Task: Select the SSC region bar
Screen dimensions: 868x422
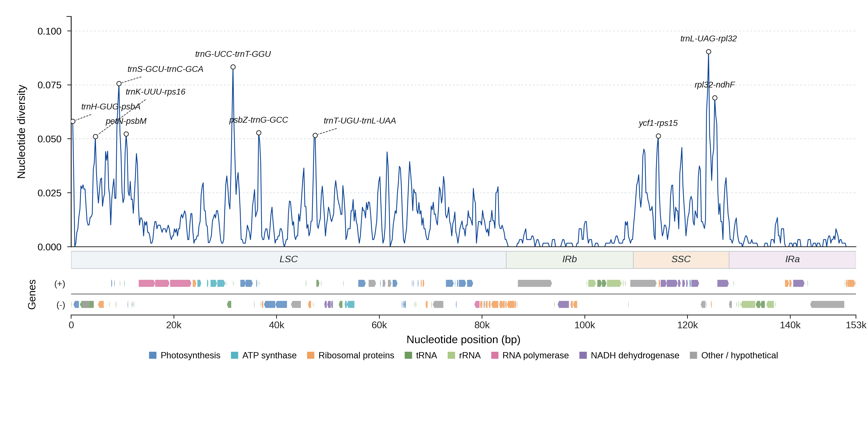Action: (681, 260)
